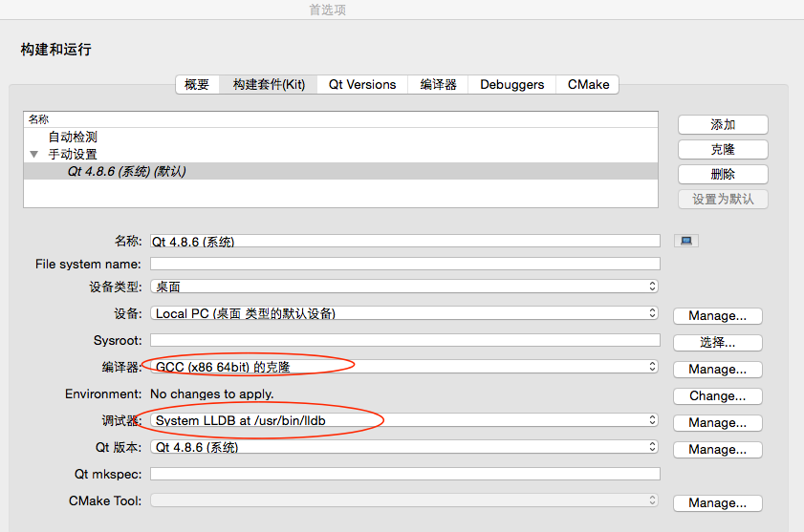Click the 构建和运行 heading
804x532 pixels.
pos(55,50)
